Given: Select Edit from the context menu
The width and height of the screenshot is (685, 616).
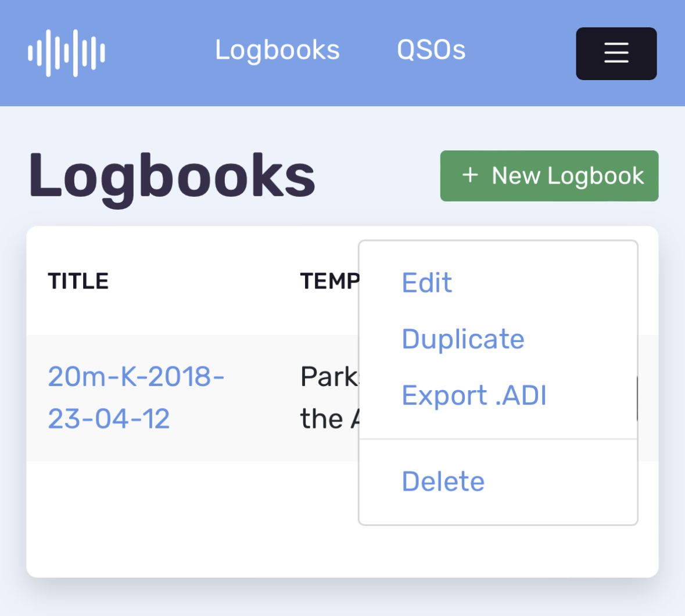Looking at the screenshot, I should pos(426,283).
